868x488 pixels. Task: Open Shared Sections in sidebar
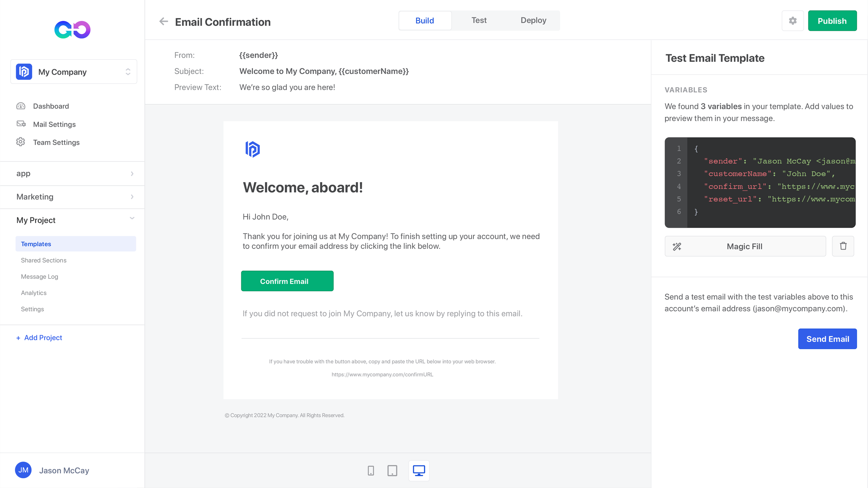click(43, 260)
